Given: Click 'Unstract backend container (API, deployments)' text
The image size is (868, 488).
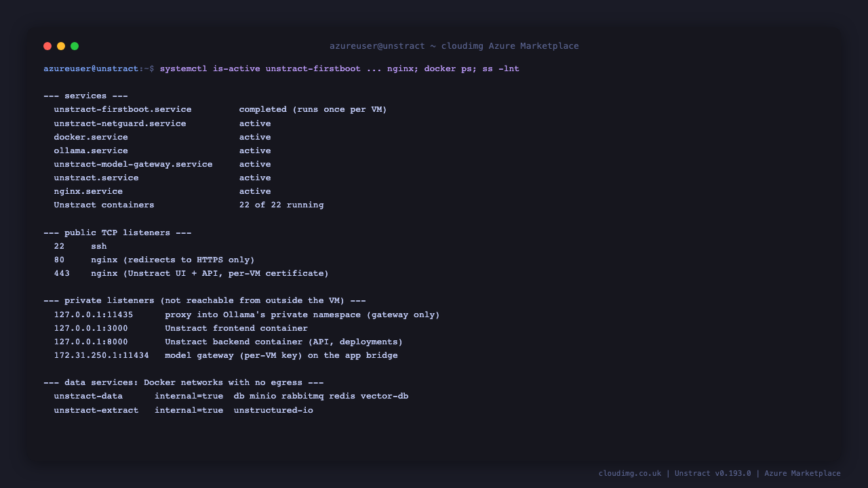Looking at the screenshot, I should (284, 342).
